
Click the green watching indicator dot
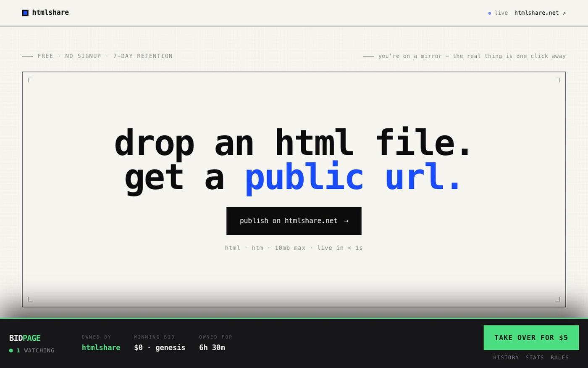pos(11,350)
